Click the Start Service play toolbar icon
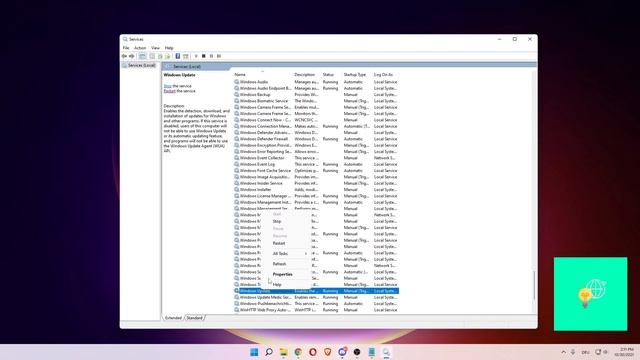This screenshot has width=640, height=360. 196,56
